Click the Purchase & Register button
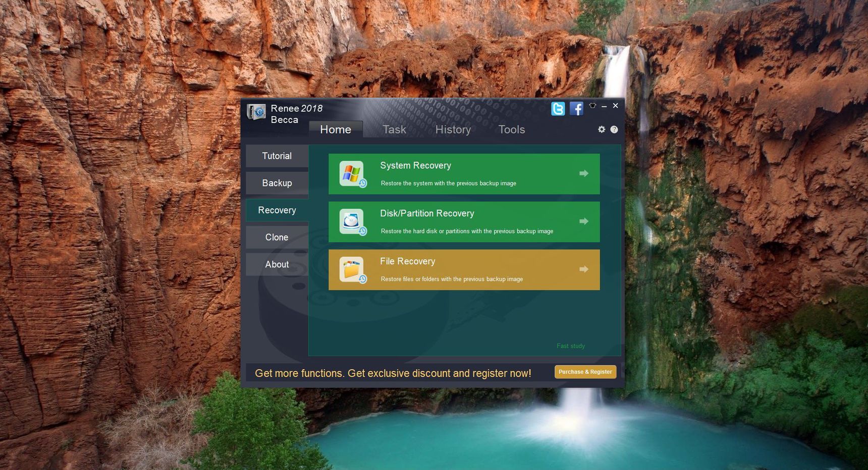868x470 pixels. click(x=585, y=372)
